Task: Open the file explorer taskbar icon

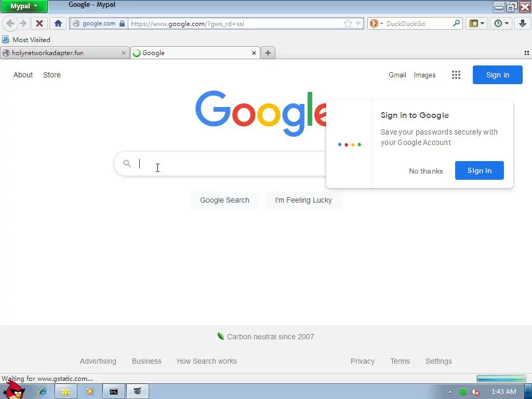Action: pyautogui.click(x=66, y=392)
